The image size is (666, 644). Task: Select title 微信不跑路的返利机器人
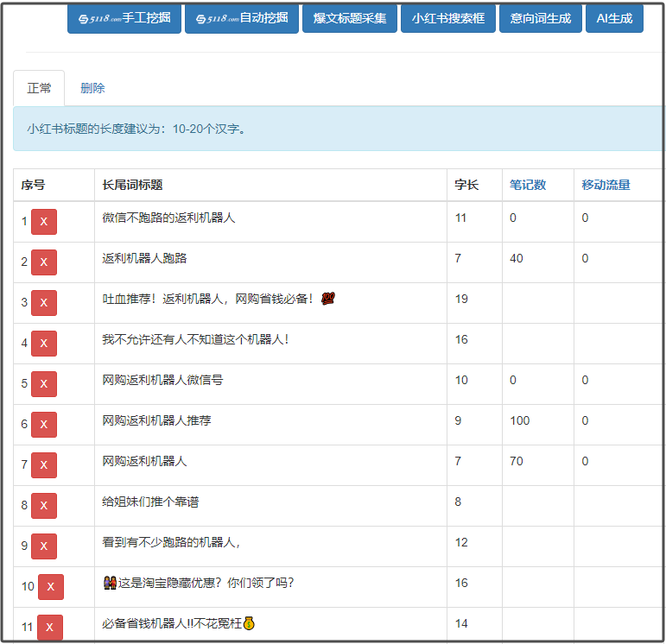pos(168,218)
